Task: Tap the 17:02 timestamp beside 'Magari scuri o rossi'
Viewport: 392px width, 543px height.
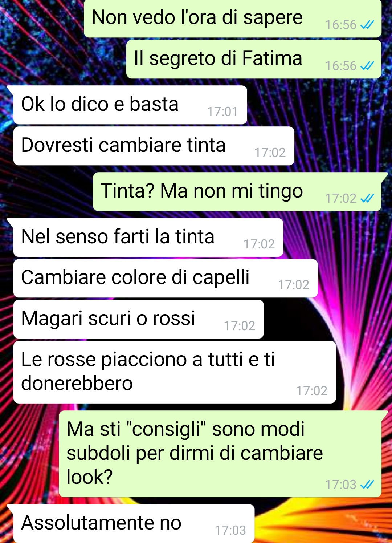Action: (240, 326)
